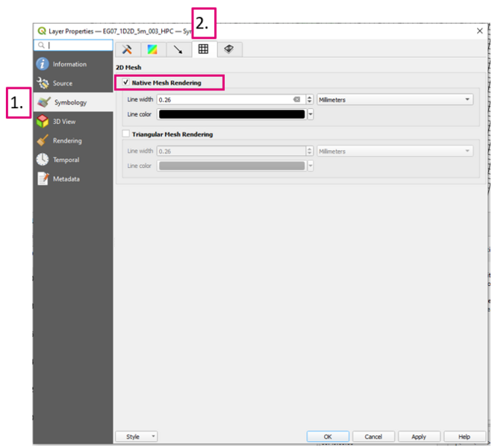Switch to the contours color ramp tab
The image size is (492, 448).
[152, 49]
